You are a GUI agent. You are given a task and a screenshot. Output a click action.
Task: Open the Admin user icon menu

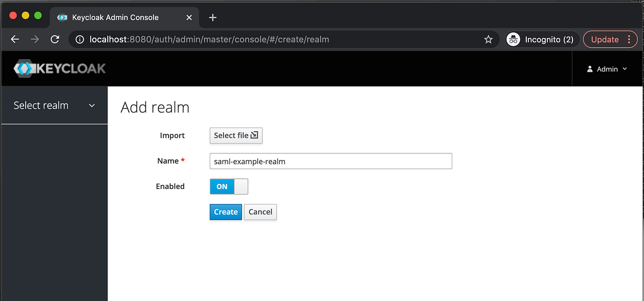(x=590, y=69)
